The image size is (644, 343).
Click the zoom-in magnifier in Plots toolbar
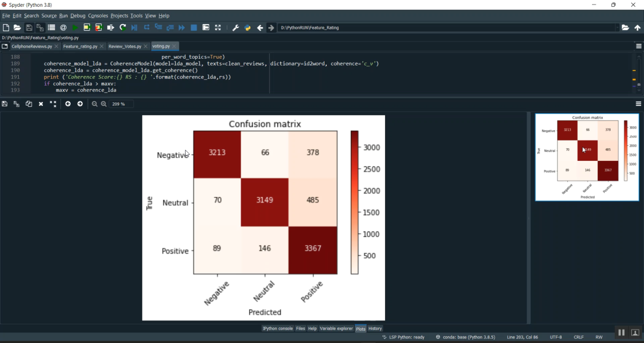point(104,104)
